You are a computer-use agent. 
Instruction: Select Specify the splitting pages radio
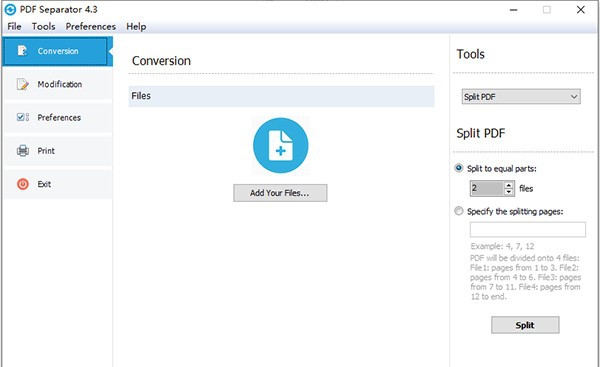coord(458,211)
